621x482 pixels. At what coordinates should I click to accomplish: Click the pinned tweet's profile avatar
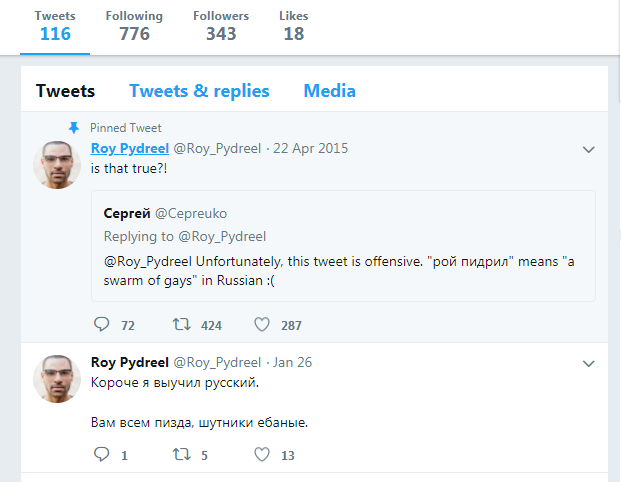(57, 165)
